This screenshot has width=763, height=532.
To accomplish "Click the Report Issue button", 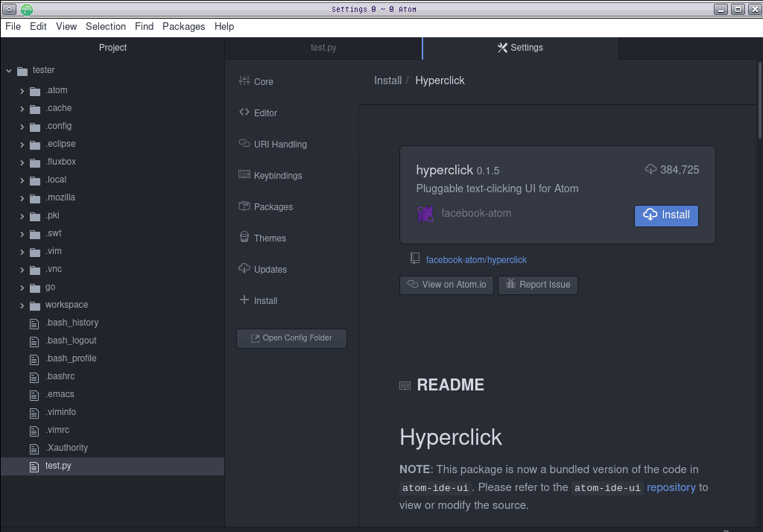I will point(537,285).
